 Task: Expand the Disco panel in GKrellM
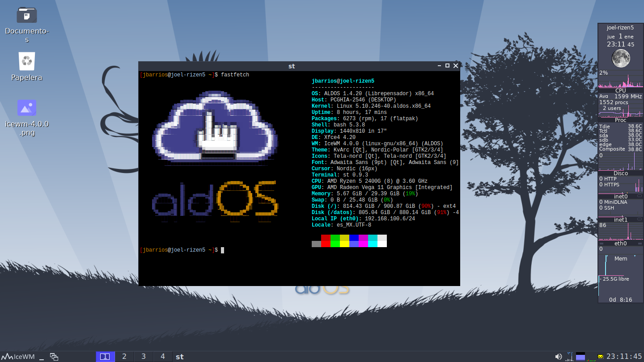coord(620,173)
